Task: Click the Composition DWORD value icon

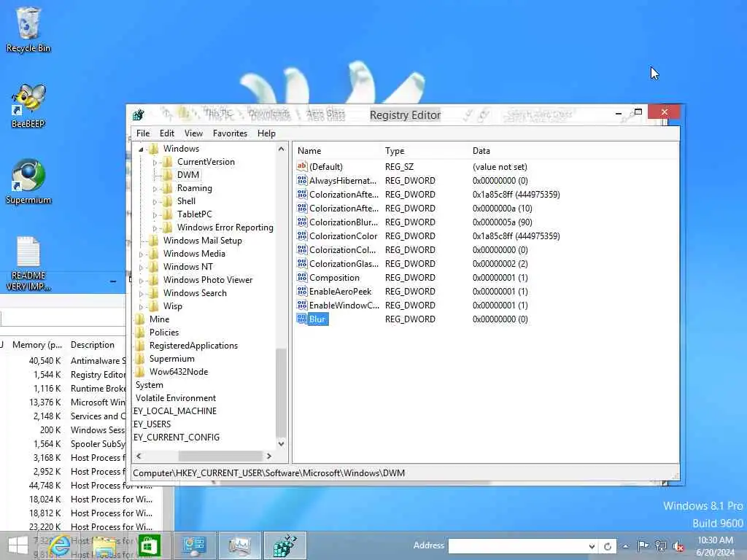Action: (301, 278)
